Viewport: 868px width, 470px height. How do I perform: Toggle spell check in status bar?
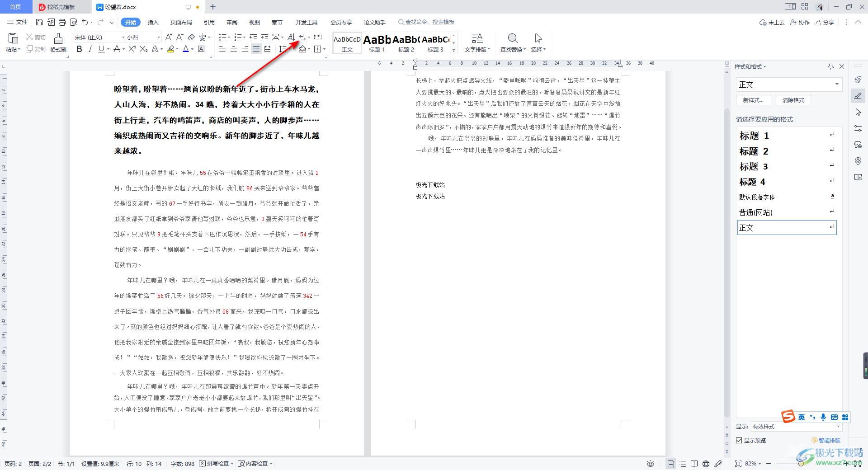(217, 464)
